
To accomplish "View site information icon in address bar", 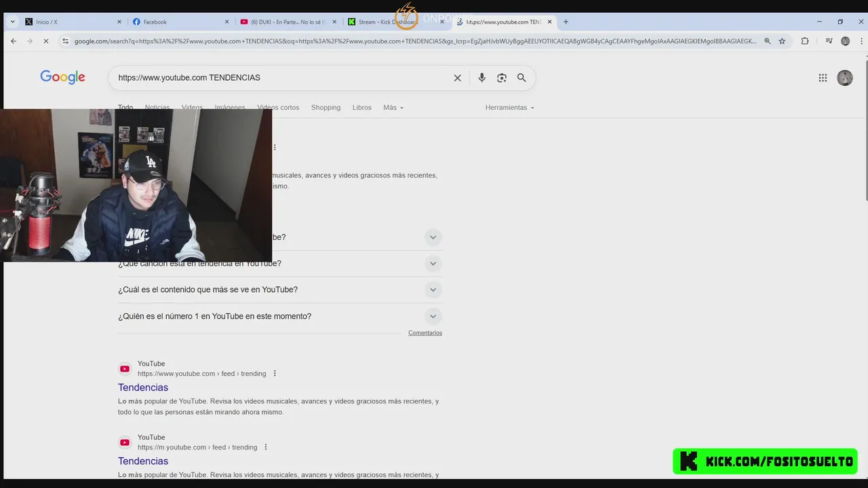I will (x=65, y=41).
